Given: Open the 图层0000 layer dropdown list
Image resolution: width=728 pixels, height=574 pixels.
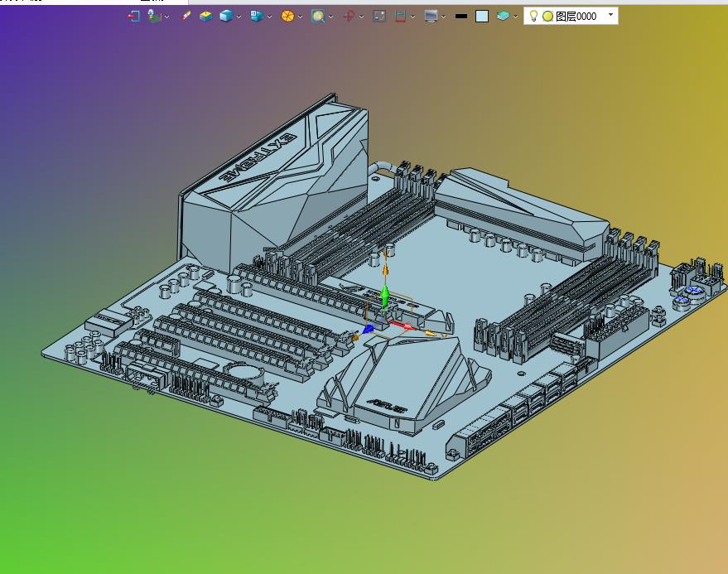Looking at the screenshot, I should click(x=610, y=16).
